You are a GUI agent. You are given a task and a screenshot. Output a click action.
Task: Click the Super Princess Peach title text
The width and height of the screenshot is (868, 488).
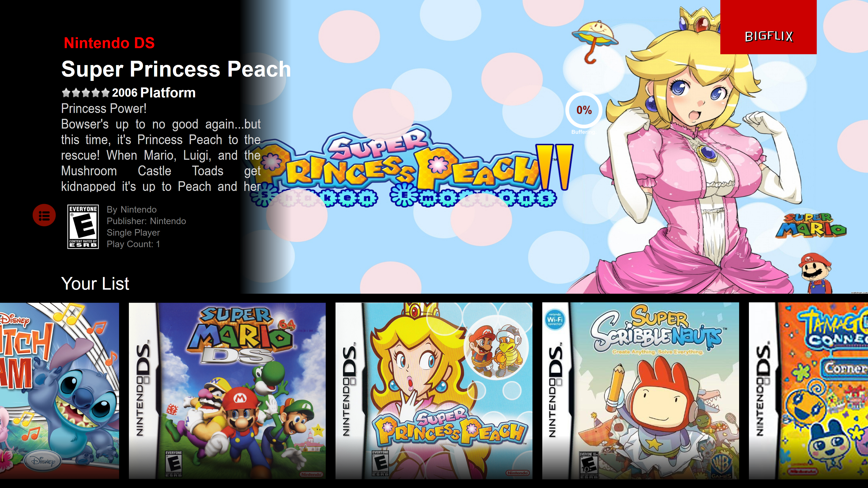(176, 69)
